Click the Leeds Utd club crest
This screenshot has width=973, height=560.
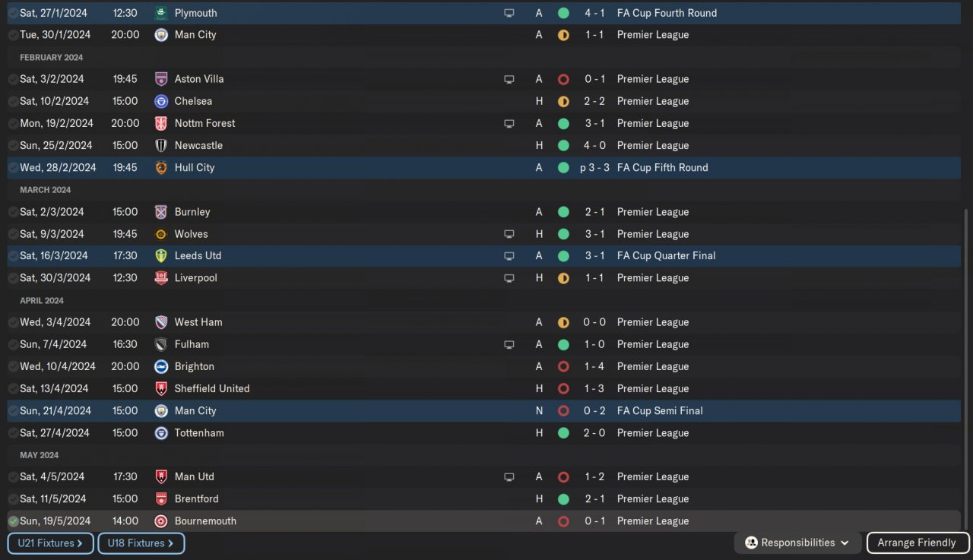pos(161,256)
